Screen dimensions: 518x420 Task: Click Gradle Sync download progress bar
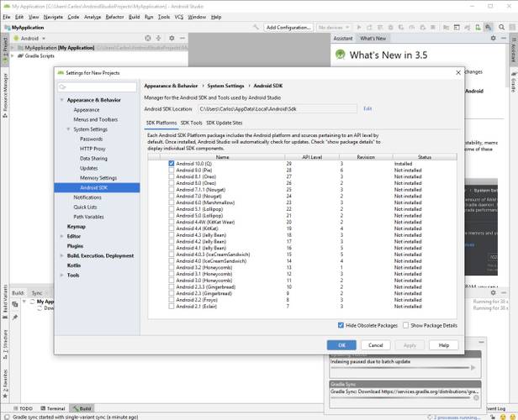point(399,398)
